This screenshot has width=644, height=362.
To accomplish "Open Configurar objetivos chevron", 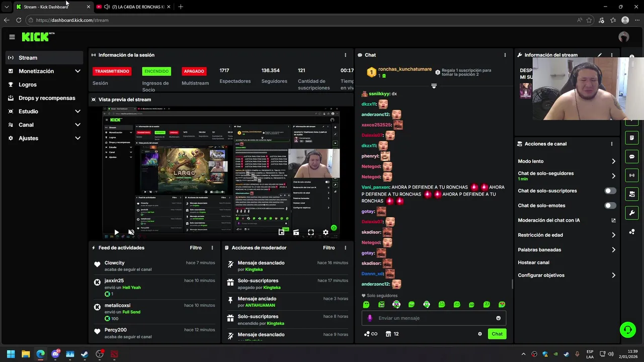I will point(613,276).
